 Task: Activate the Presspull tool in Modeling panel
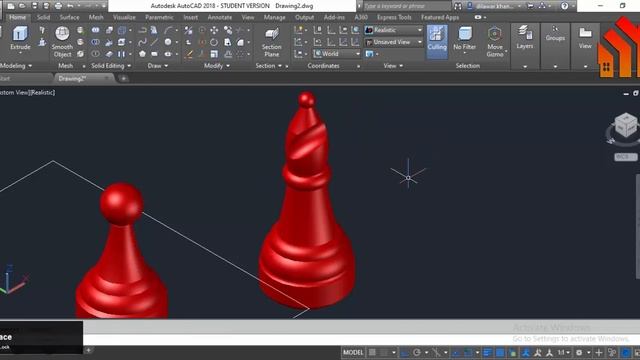pyautogui.click(x=42, y=42)
